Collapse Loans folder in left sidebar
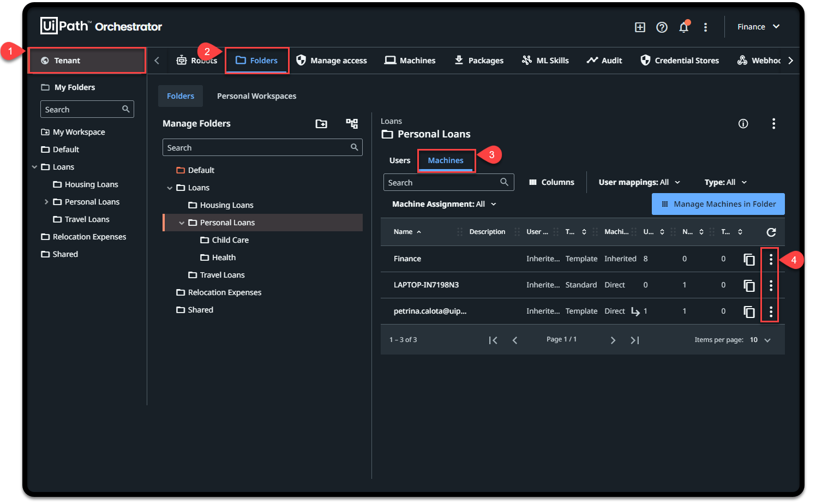816x504 pixels. (34, 167)
